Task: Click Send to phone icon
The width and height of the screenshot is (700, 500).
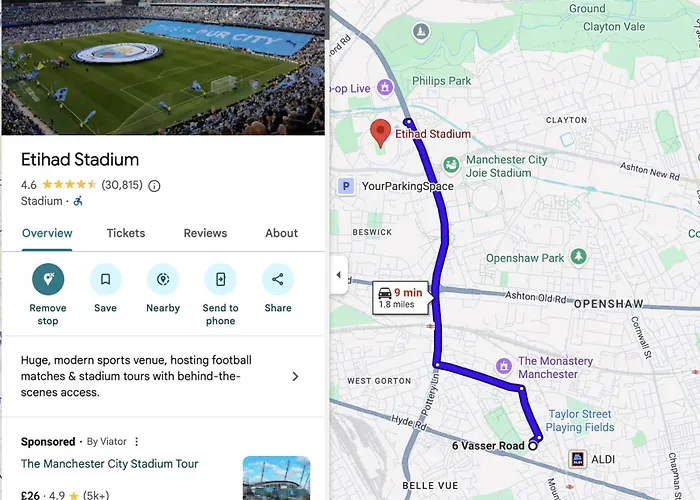Action: tap(220, 280)
